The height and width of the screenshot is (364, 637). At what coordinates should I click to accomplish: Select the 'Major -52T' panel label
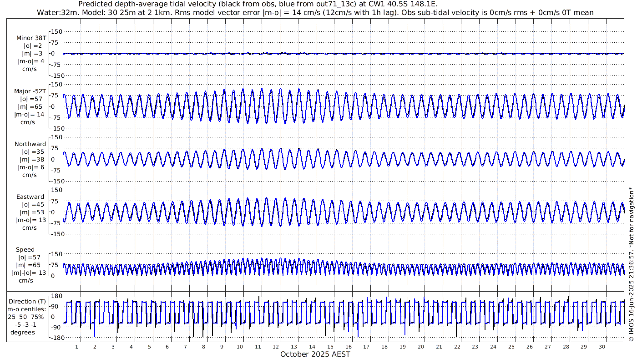point(30,91)
